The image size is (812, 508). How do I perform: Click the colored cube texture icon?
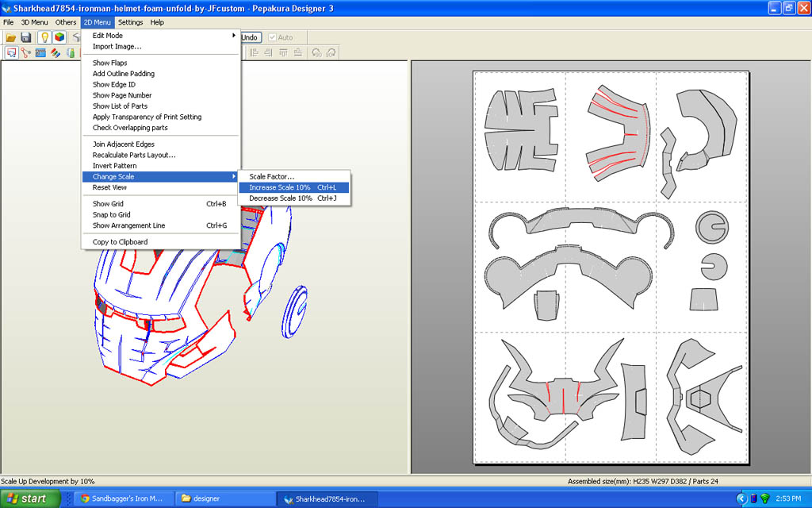coord(59,37)
